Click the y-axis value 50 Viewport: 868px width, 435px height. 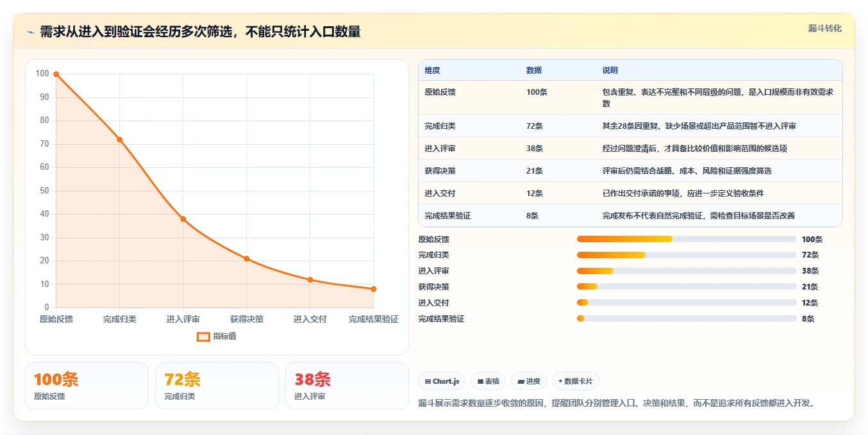pyautogui.click(x=44, y=191)
